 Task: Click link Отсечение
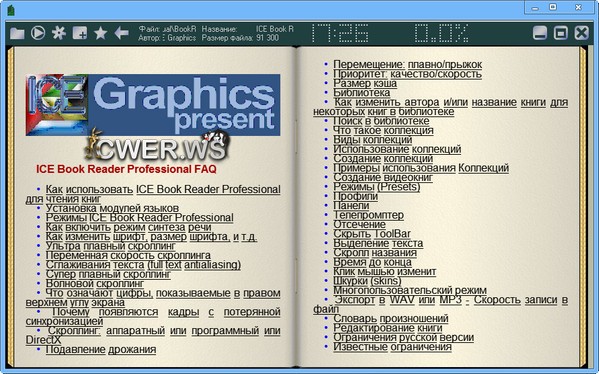click(x=359, y=225)
